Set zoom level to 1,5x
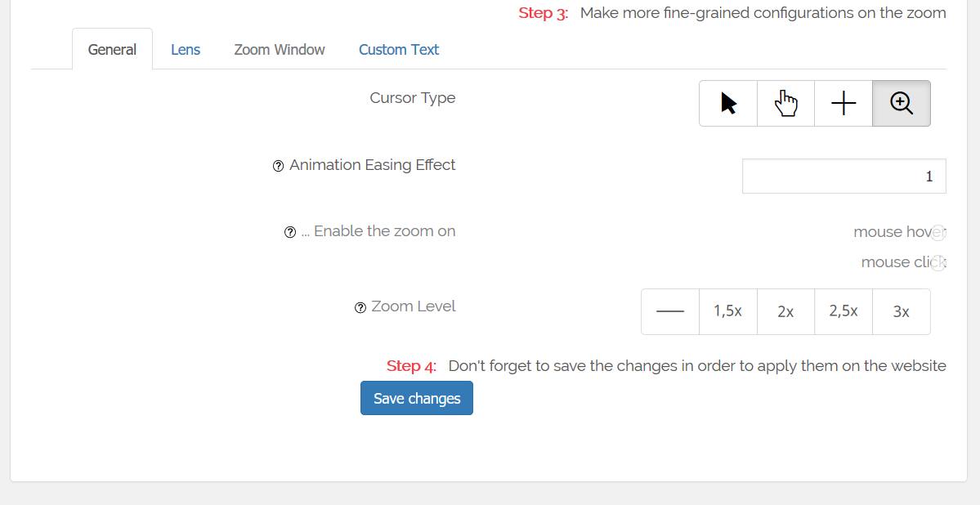 728,311
